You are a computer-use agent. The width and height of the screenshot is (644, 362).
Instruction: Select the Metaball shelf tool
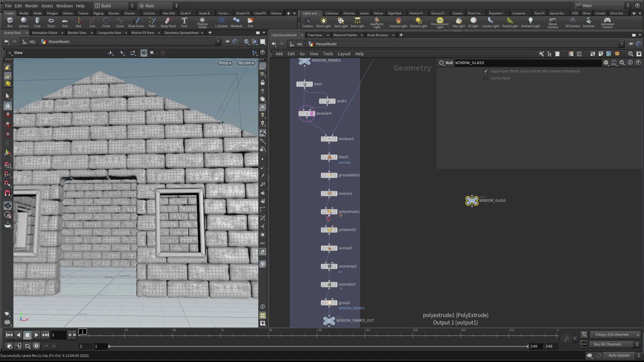pyautogui.click(x=236, y=22)
